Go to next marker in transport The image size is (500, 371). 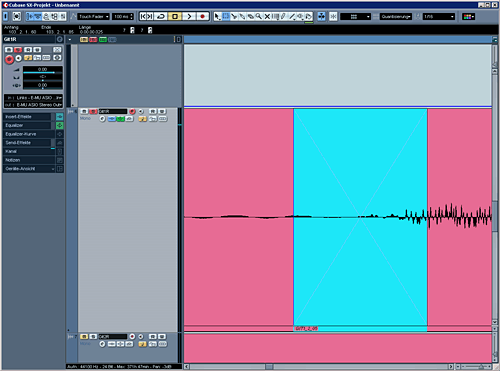click(150, 16)
